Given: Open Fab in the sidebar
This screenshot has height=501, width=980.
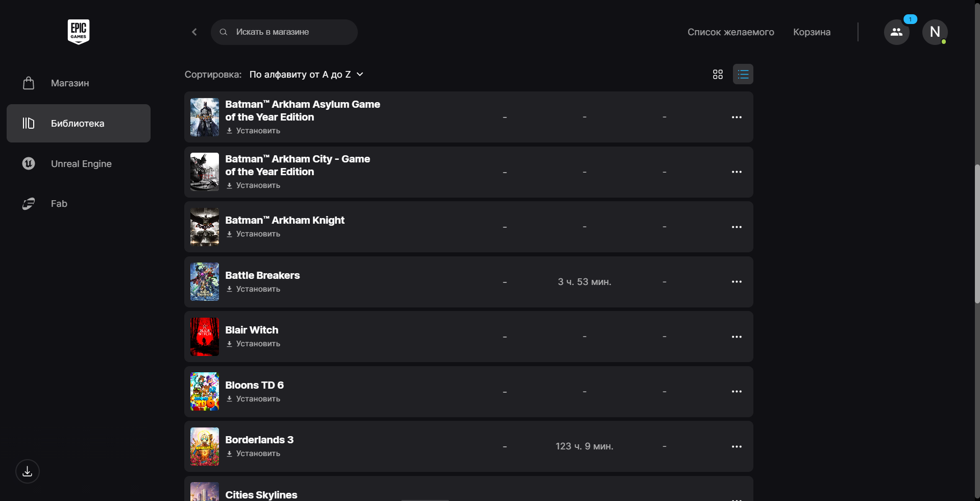Looking at the screenshot, I should 59,204.
